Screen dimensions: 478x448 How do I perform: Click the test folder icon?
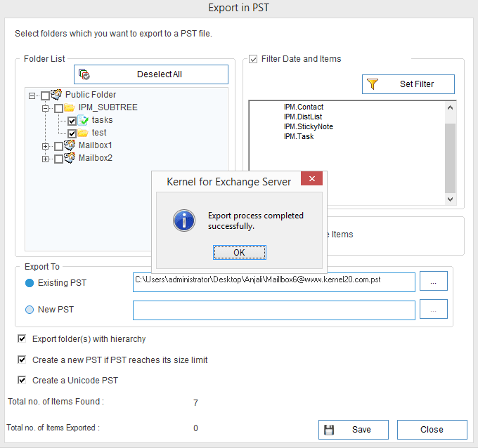pyautogui.click(x=83, y=133)
